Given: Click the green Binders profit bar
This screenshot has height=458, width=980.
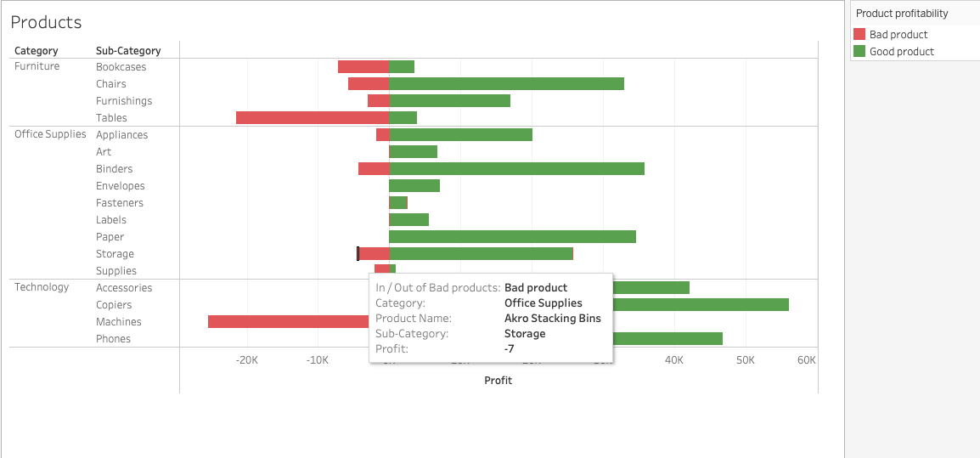Looking at the screenshot, I should (516, 169).
